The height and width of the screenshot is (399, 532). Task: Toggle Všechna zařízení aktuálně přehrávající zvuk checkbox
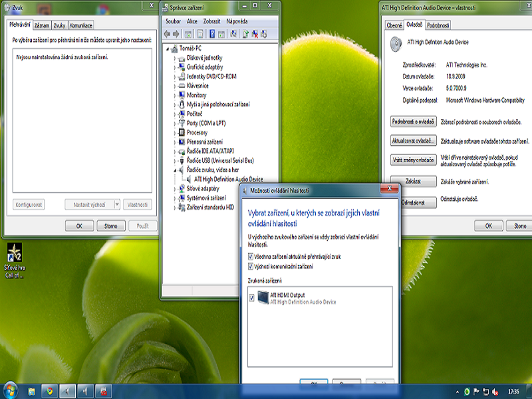(x=251, y=257)
